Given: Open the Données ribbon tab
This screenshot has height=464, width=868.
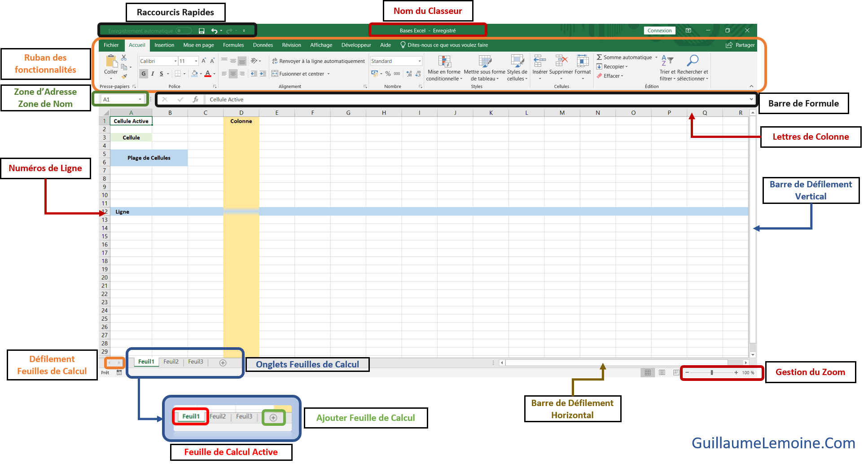Looking at the screenshot, I should coord(263,45).
